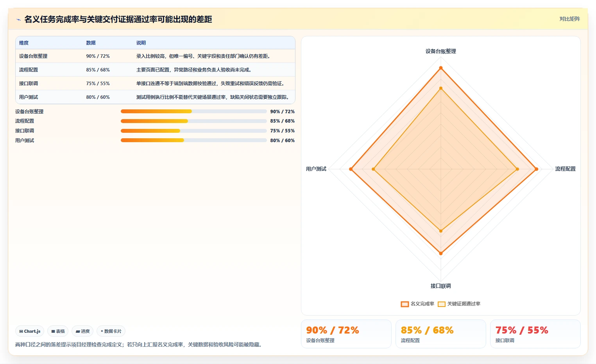Click the 接口联调 progress bar

tap(194, 131)
